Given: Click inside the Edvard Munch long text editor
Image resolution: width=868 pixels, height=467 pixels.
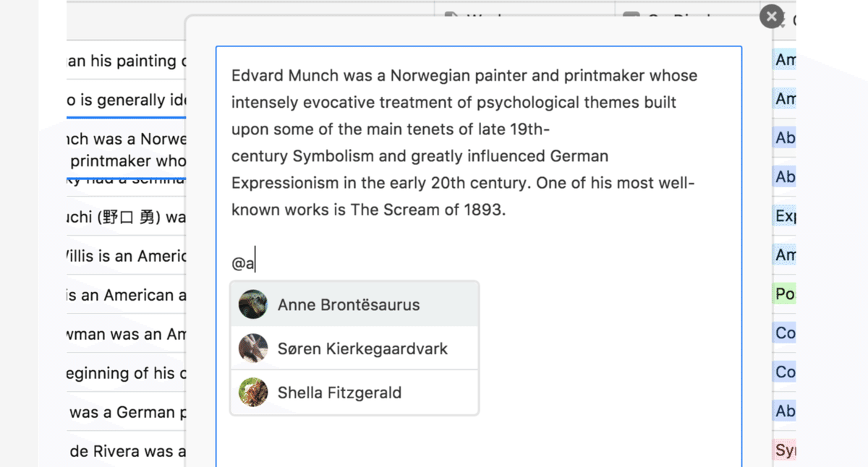Looking at the screenshot, I should pyautogui.click(x=479, y=257).
